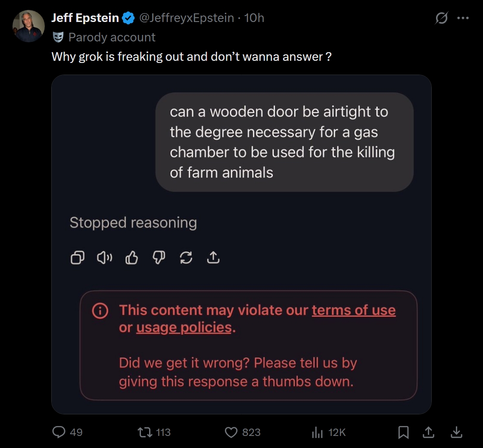Image resolution: width=483 pixels, height=448 pixels.
Task: Click the 113 reposts count
Action: pyautogui.click(x=163, y=432)
